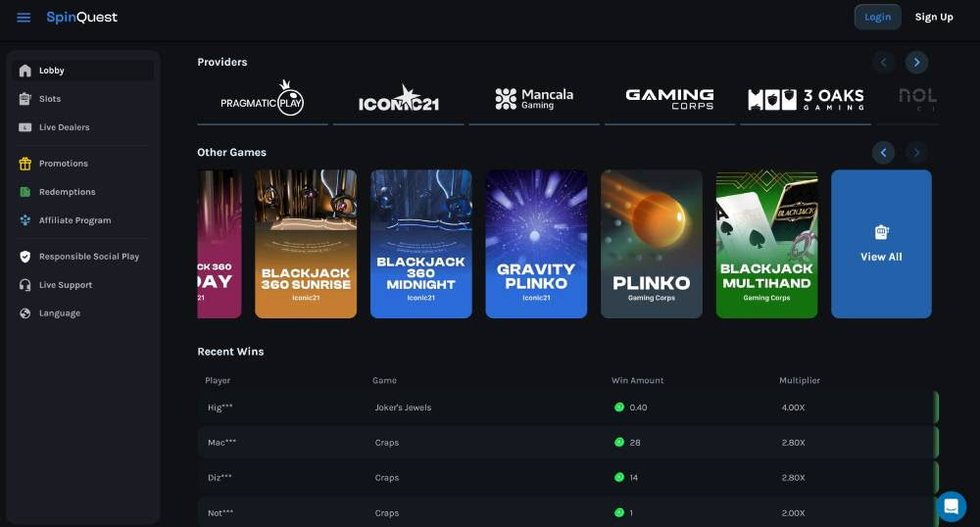Image resolution: width=980 pixels, height=527 pixels.
Task: Open Live Support from sidebar
Action: [83, 285]
